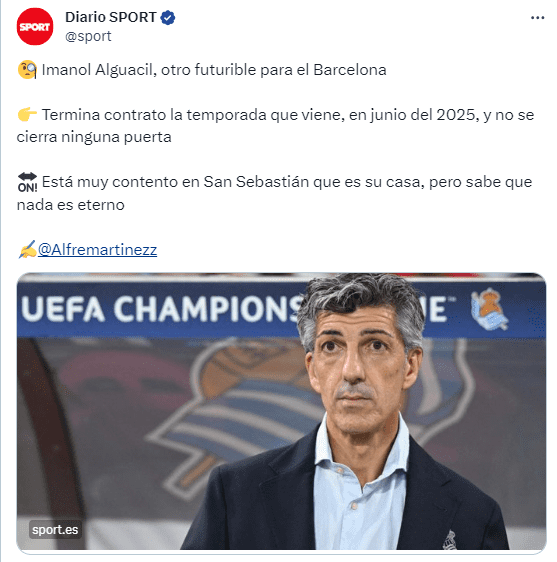Viewport: 557px width, 562px height.
Task: Click the 'Termina contrato' paragraph
Action: pyautogui.click(x=275, y=126)
